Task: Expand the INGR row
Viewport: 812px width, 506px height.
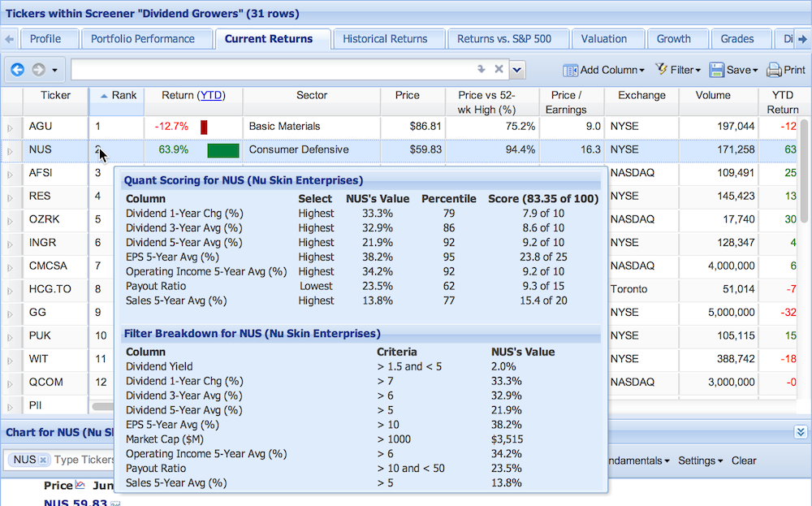Action: 10,244
